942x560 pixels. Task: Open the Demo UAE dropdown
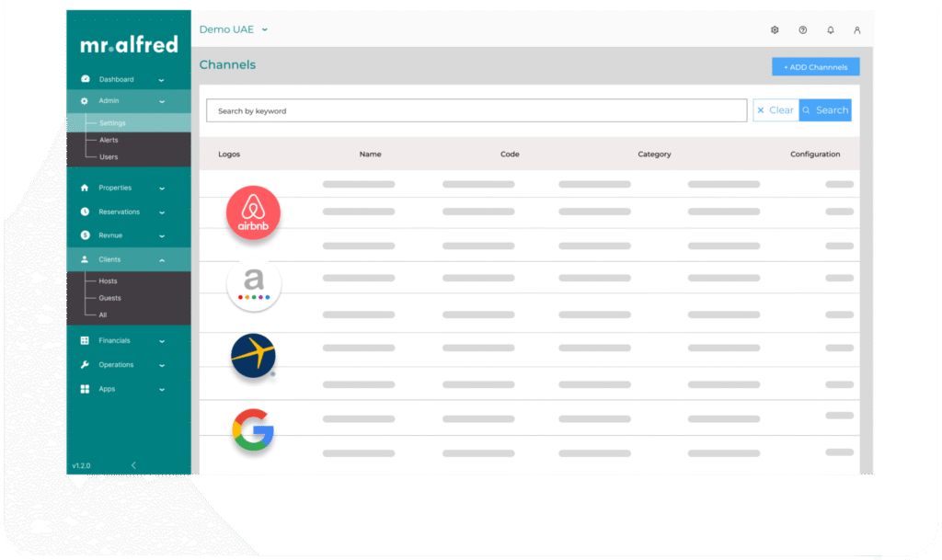coord(234,29)
